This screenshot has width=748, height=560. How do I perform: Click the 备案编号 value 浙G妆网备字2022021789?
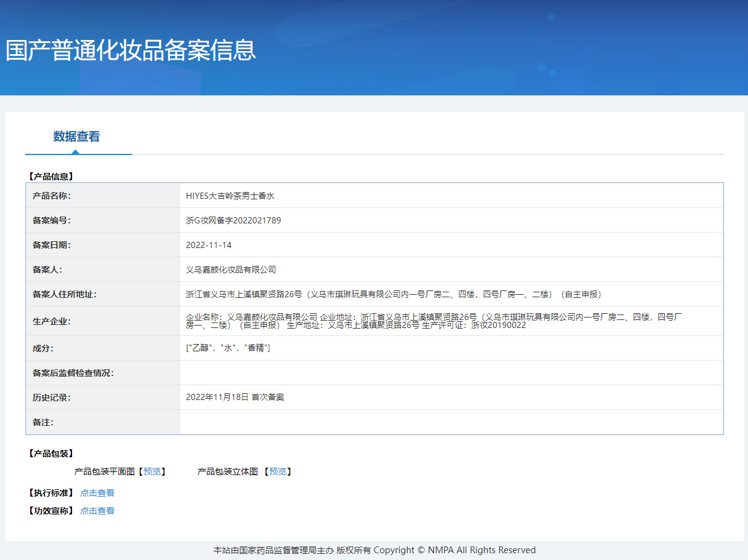tap(233, 220)
